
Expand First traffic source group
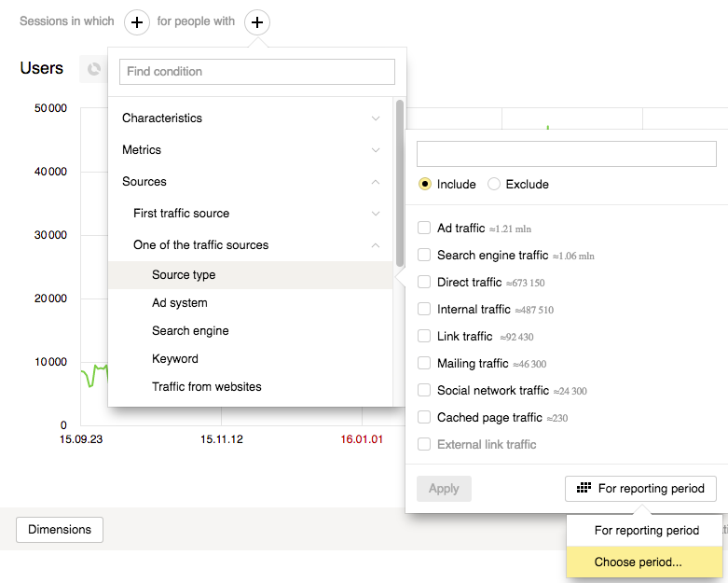coord(376,214)
